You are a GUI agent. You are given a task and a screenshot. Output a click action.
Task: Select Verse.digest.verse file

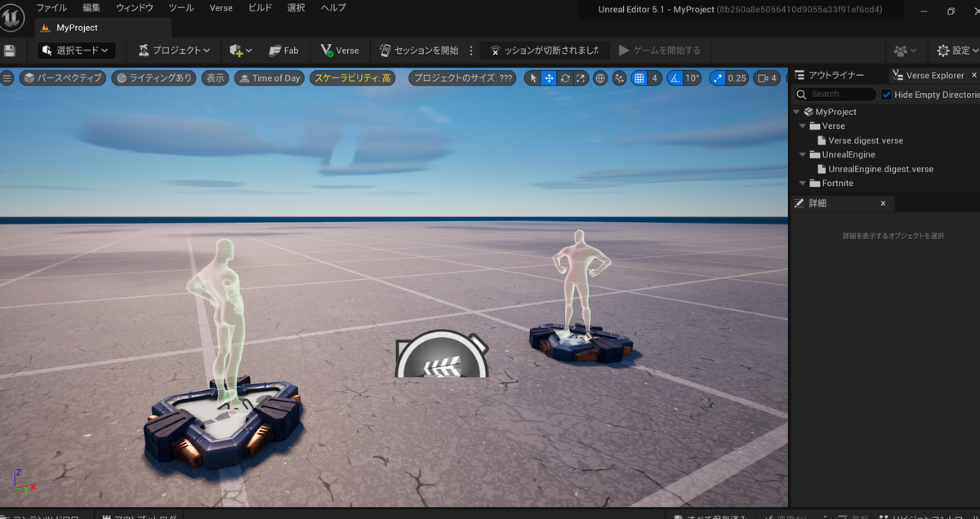866,140
